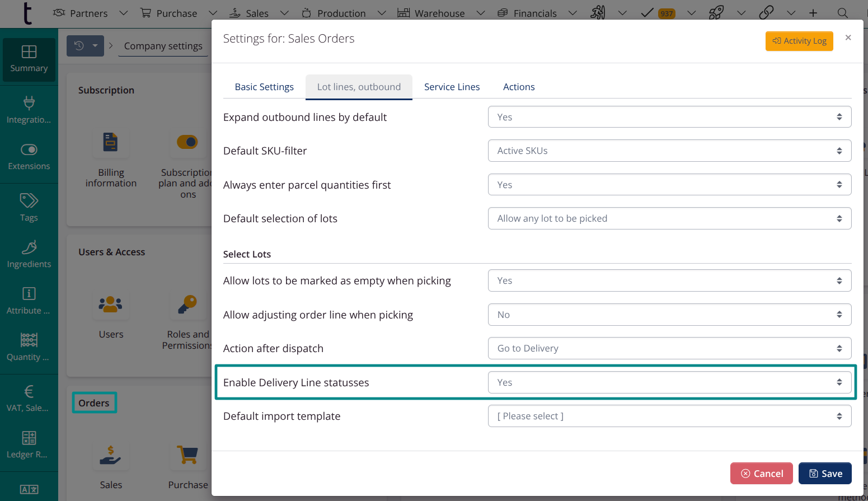Save the Sales Orders settings
868x501 pixels.
pyautogui.click(x=825, y=473)
